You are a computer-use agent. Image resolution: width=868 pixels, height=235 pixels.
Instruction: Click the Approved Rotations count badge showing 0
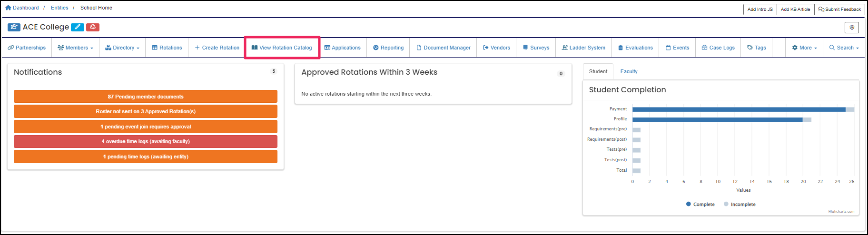(561, 73)
